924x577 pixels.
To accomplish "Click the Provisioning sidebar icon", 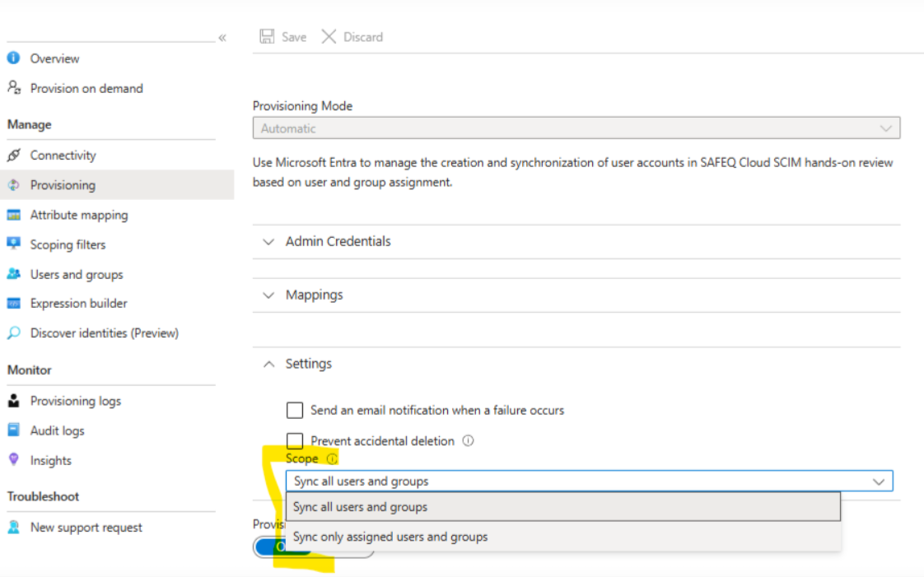I will point(13,185).
